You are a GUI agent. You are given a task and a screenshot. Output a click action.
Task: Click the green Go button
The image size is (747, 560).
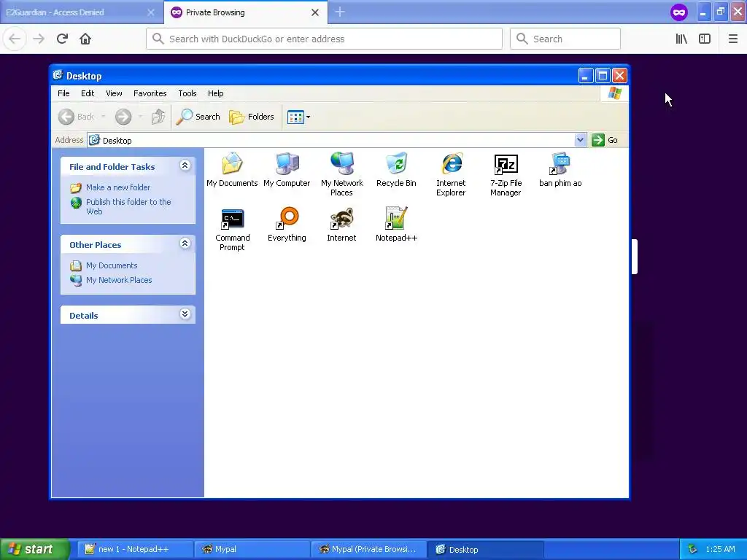tap(605, 140)
